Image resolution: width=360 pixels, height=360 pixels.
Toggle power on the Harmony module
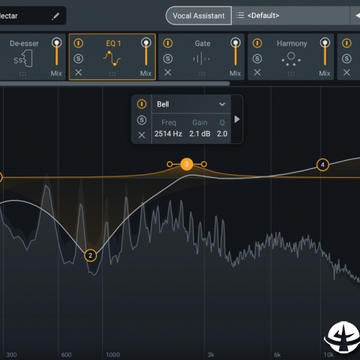tap(257, 43)
